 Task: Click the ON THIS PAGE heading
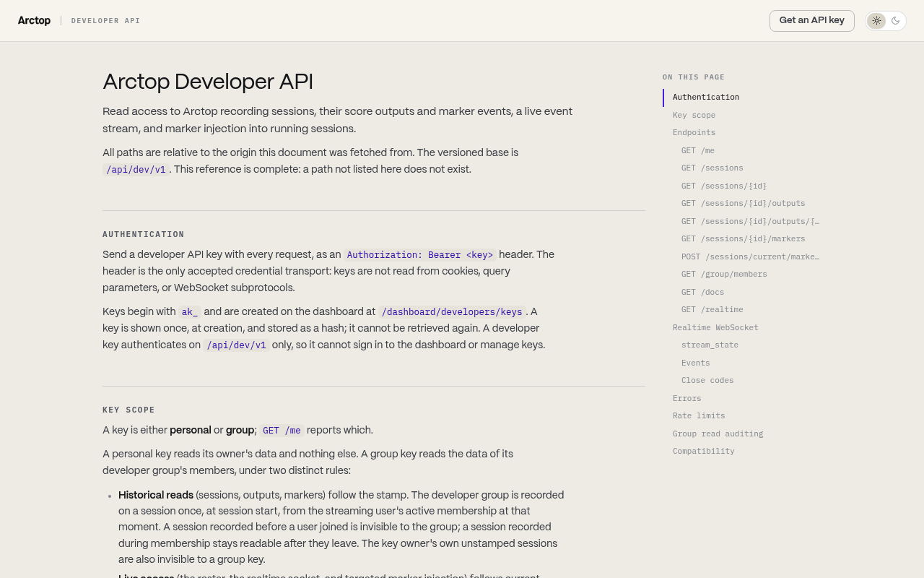(x=694, y=77)
